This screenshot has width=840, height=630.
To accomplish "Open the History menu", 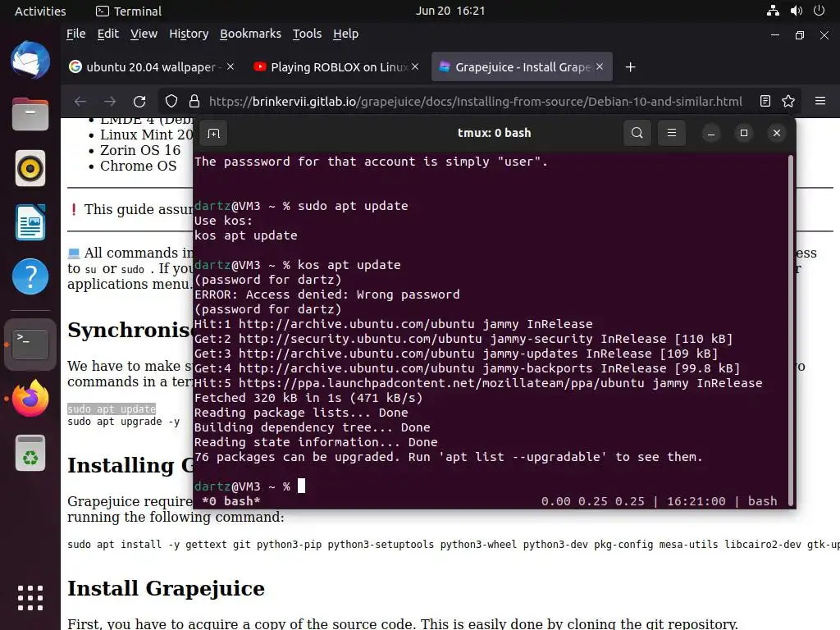I will pos(189,34).
